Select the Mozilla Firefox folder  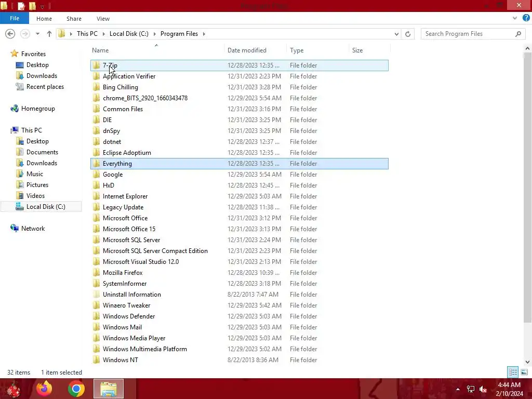click(x=123, y=272)
